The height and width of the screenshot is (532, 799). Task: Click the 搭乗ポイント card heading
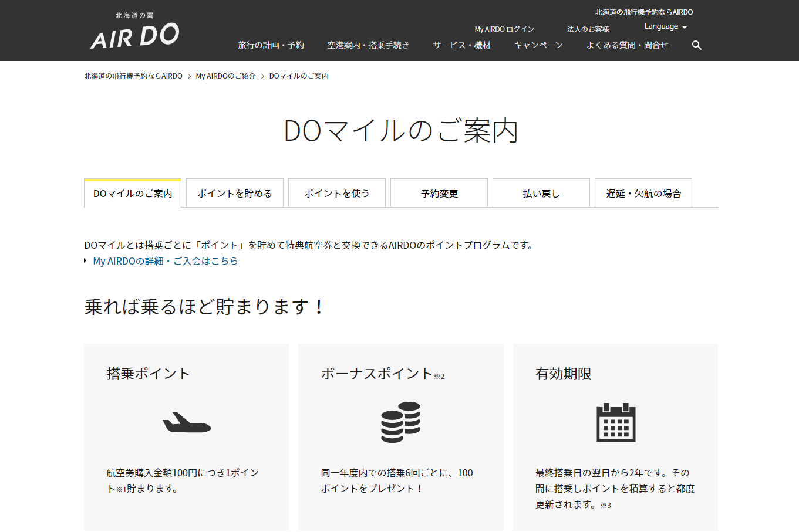tap(149, 374)
